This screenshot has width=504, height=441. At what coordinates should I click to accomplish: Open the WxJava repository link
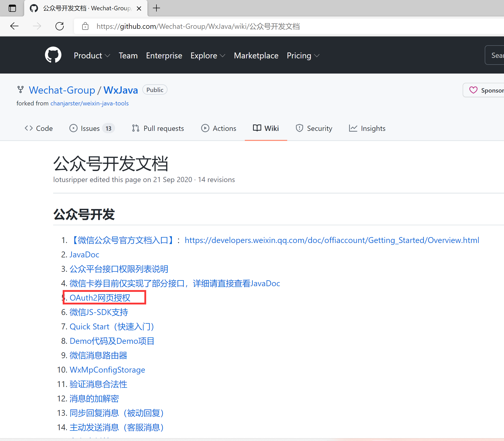121,90
